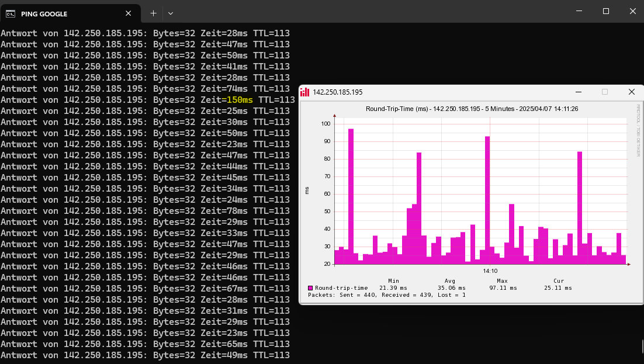Close the PING GOOGLE tab
The width and height of the screenshot is (644, 364).
coord(128,13)
